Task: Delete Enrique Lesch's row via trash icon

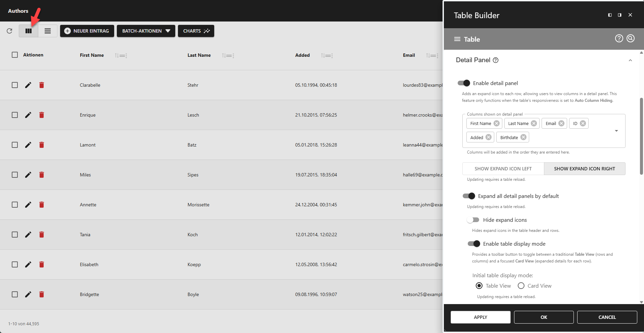Action: pos(41,115)
